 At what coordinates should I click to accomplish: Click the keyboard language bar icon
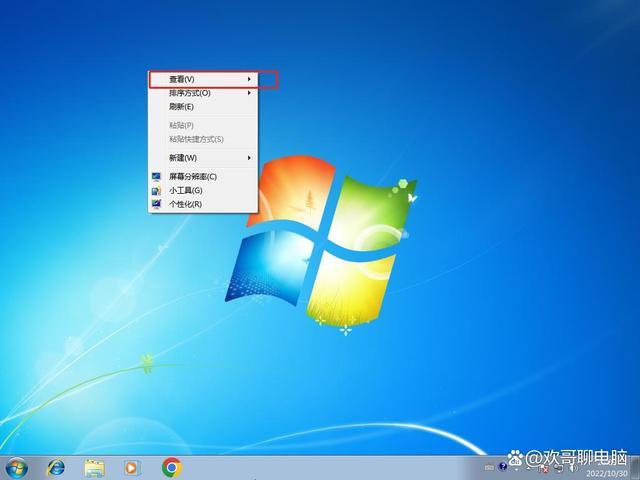point(489,468)
